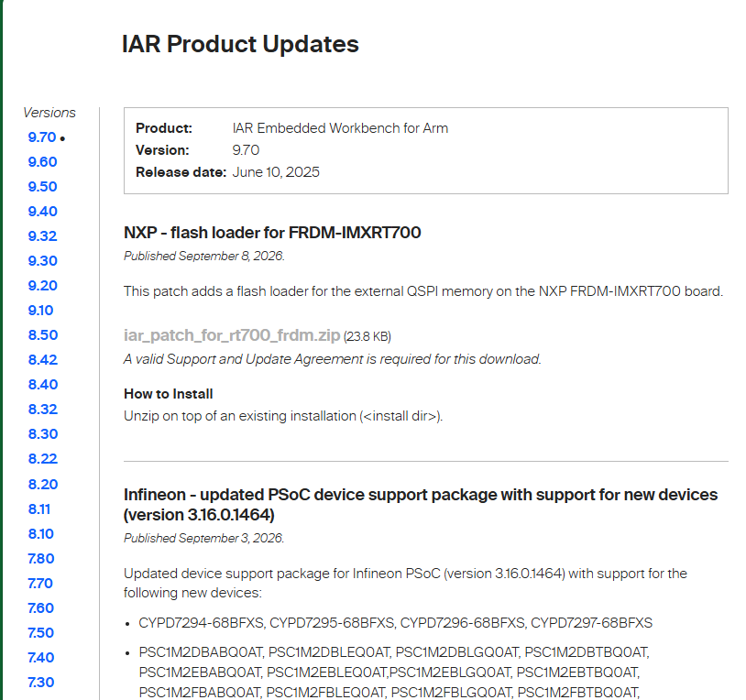Open version 8.32 updates
This screenshot has height=700, width=746.
pos(43,410)
